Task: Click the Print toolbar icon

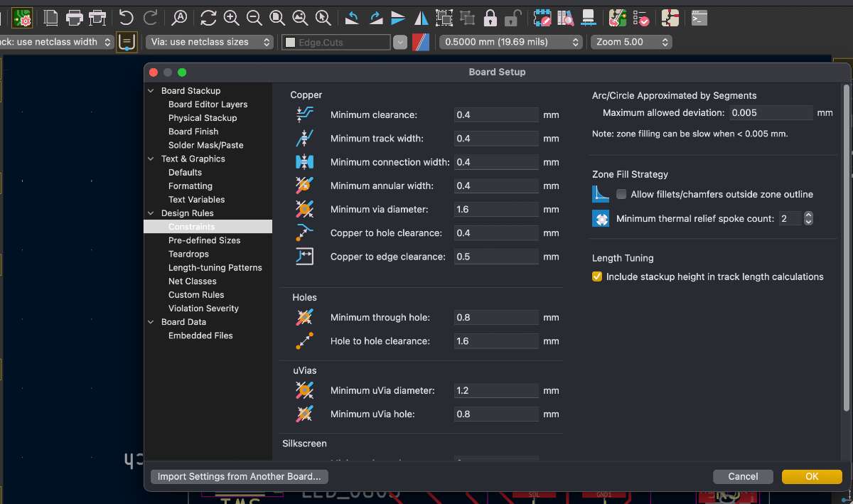Action: 74,17
